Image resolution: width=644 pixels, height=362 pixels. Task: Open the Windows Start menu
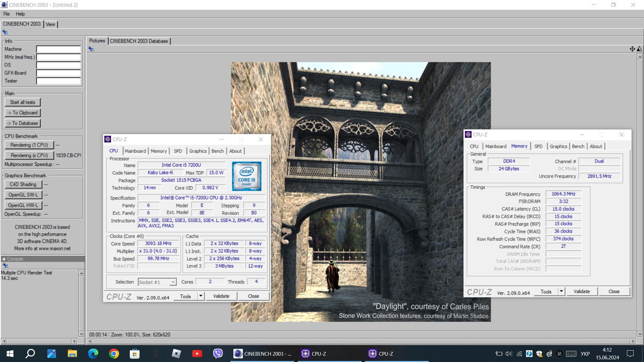10,354
